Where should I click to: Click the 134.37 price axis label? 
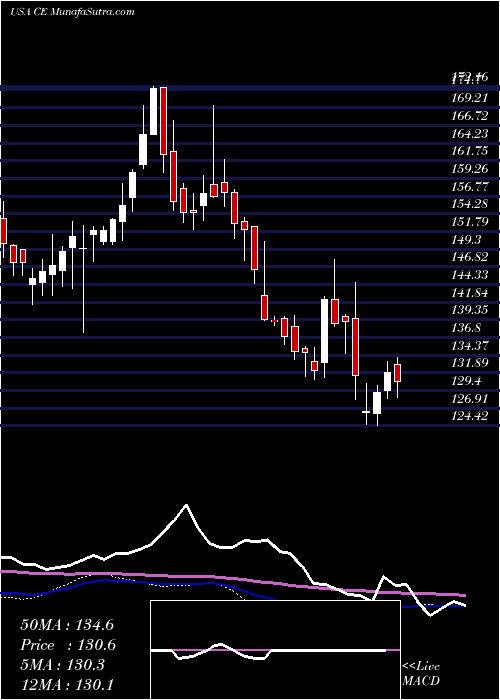[x=471, y=346]
